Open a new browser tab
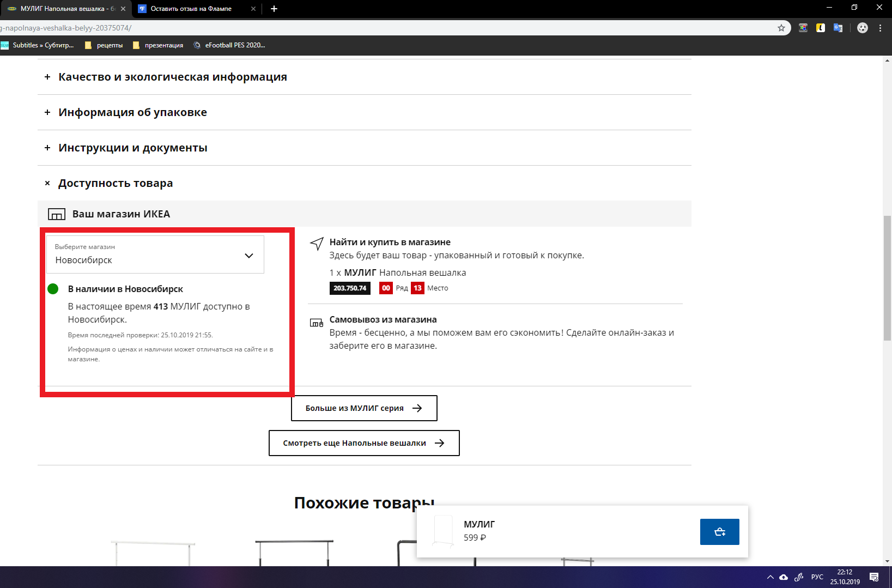 tap(274, 9)
